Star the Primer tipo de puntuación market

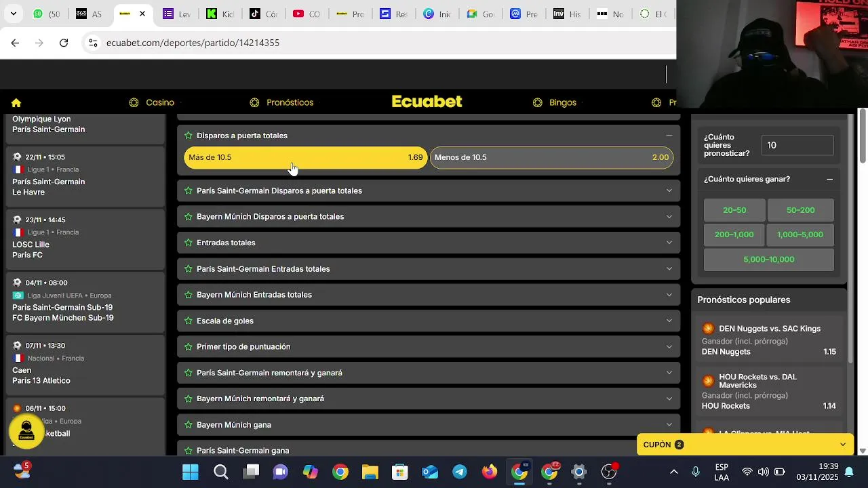189,346
